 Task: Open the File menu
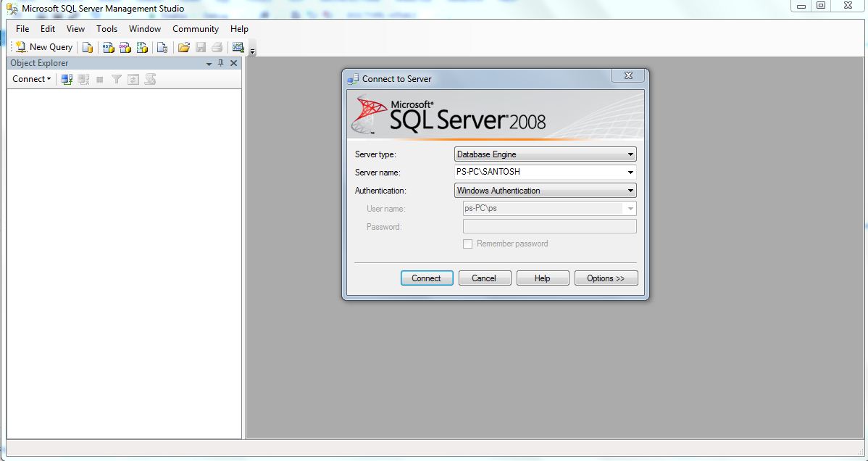click(22, 29)
